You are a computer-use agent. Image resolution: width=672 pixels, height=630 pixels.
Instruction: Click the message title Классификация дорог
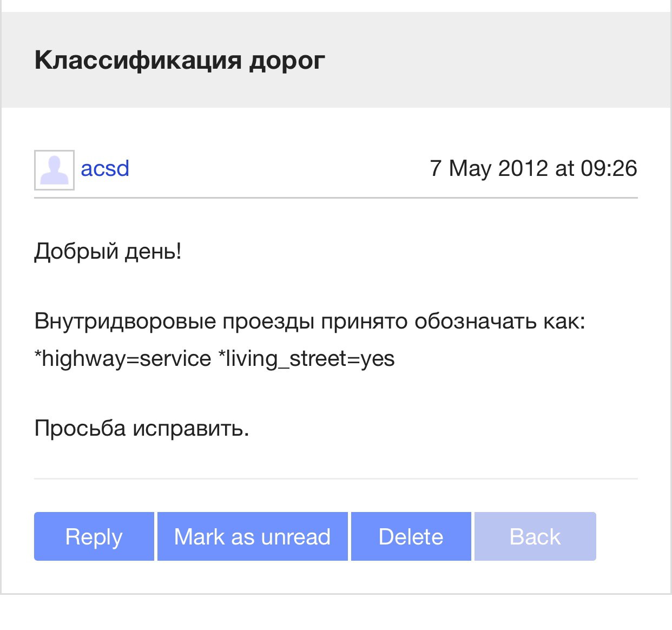click(x=180, y=60)
